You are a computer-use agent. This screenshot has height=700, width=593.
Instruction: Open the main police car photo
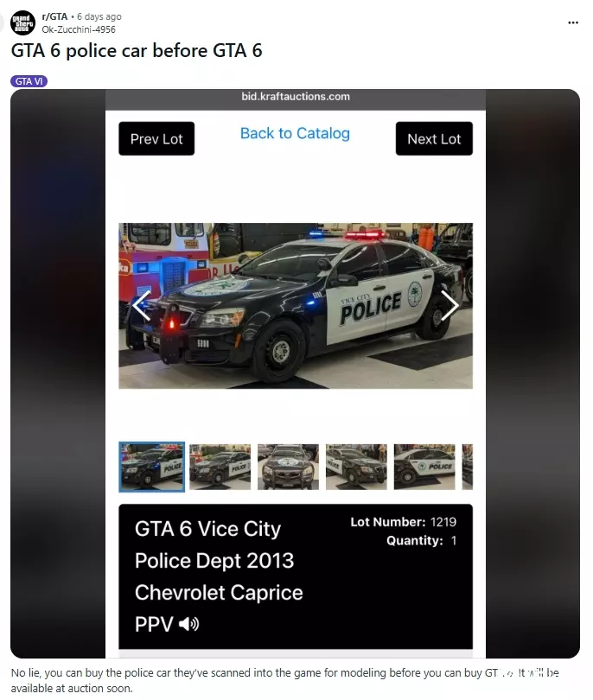(x=296, y=306)
